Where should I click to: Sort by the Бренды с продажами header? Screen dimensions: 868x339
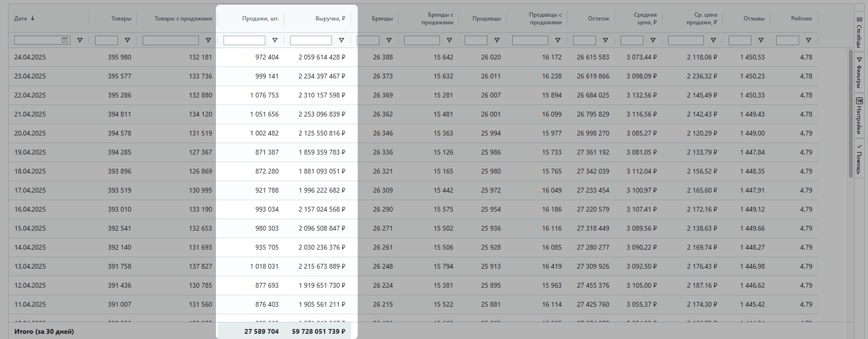(437, 19)
